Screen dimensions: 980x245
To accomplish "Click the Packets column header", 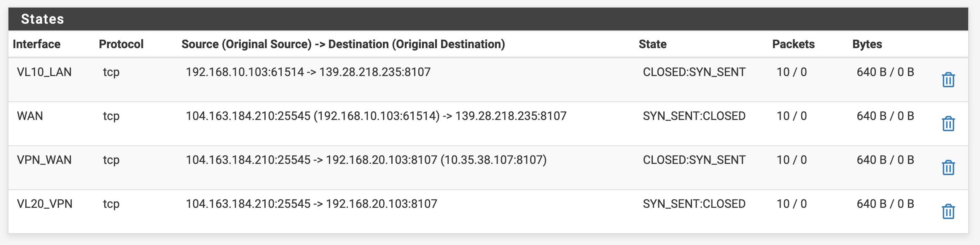I will point(793,44).
